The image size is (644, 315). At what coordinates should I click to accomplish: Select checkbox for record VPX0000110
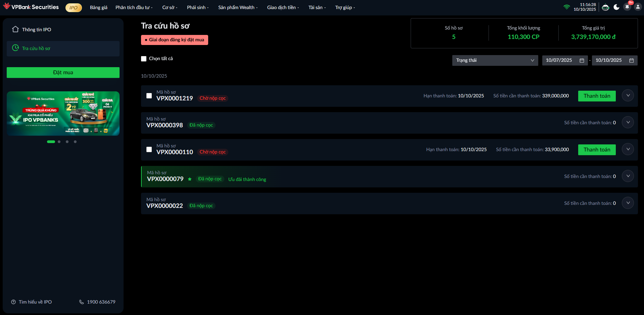(x=149, y=149)
